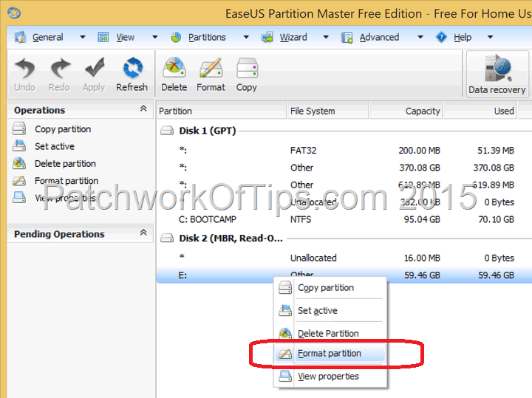The width and height of the screenshot is (532, 398).
Task: Collapse the Pending Operations panel
Action: pyautogui.click(x=143, y=232)
